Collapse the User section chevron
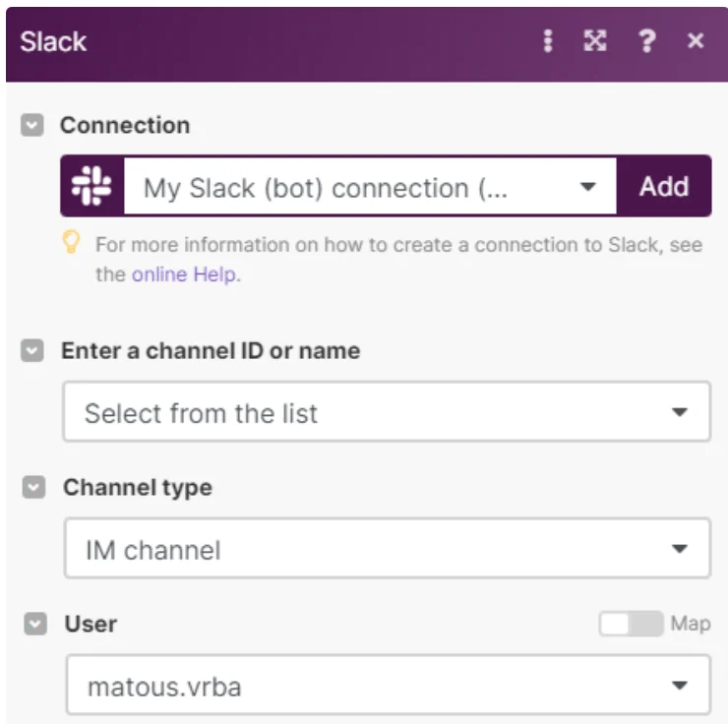Image resolution: width=728 pixels, height=724 pixels. click(35, 624)
